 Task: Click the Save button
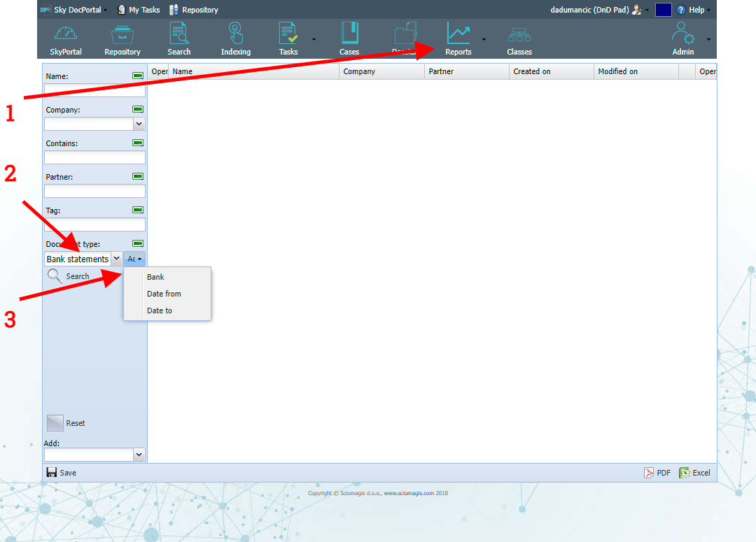tap(61, 473)
